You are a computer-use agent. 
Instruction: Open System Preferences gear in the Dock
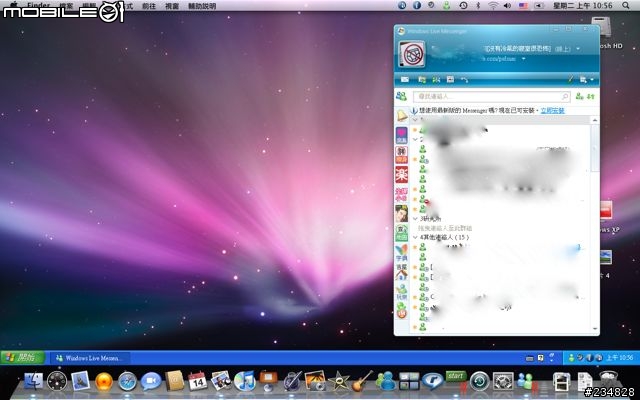(503, 382)
